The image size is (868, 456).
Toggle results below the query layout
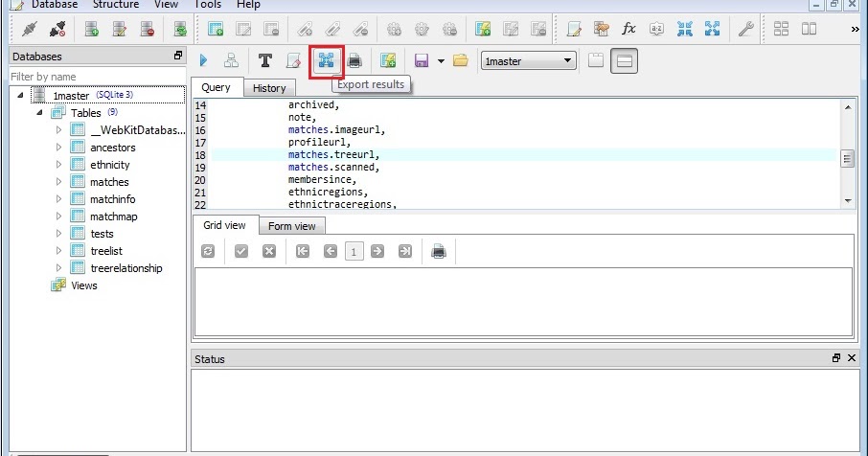(624, 61)
